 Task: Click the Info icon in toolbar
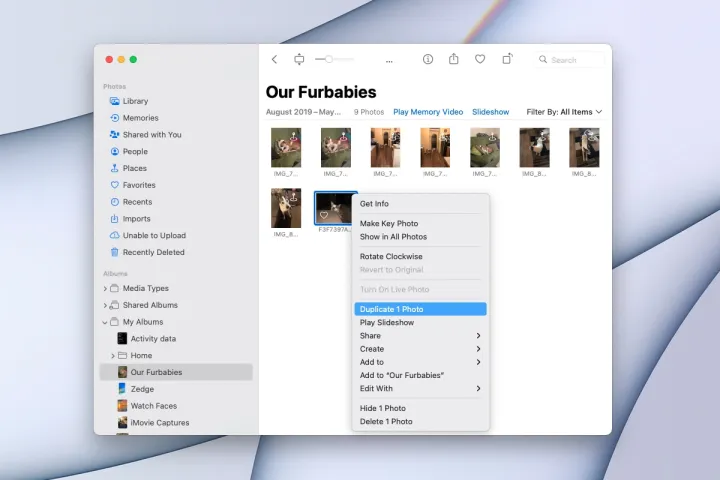pyautogui.click(x=428, y=59)
